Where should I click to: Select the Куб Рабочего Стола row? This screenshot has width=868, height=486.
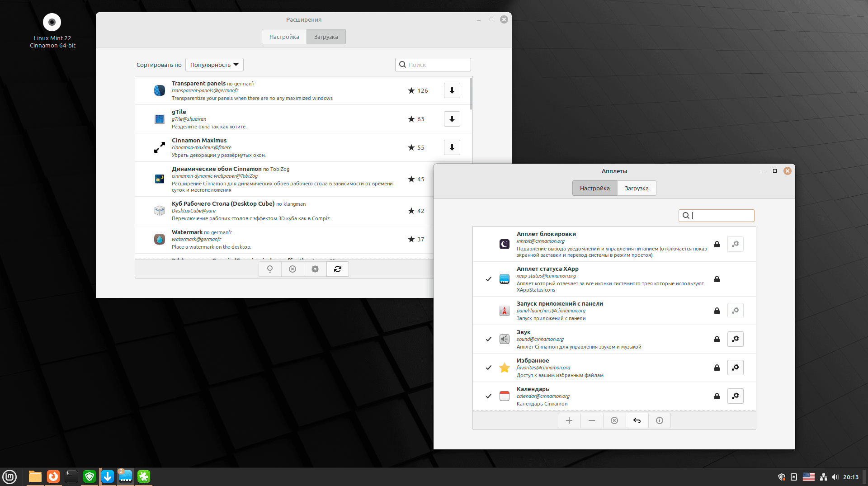[x=284, y=211]
